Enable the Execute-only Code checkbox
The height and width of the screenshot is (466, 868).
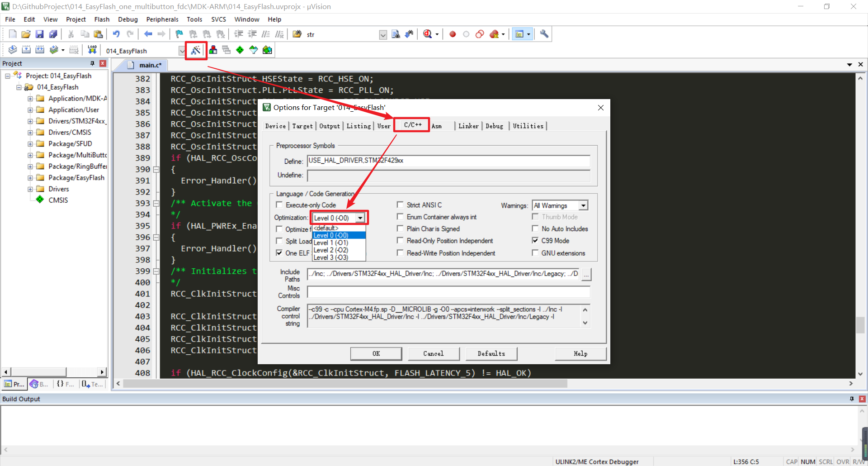point(279,205)
